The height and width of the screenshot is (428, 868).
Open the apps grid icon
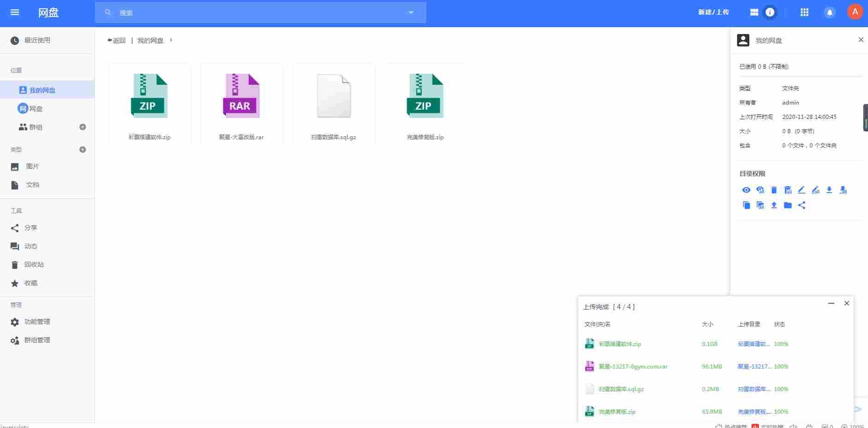(804, 12)
